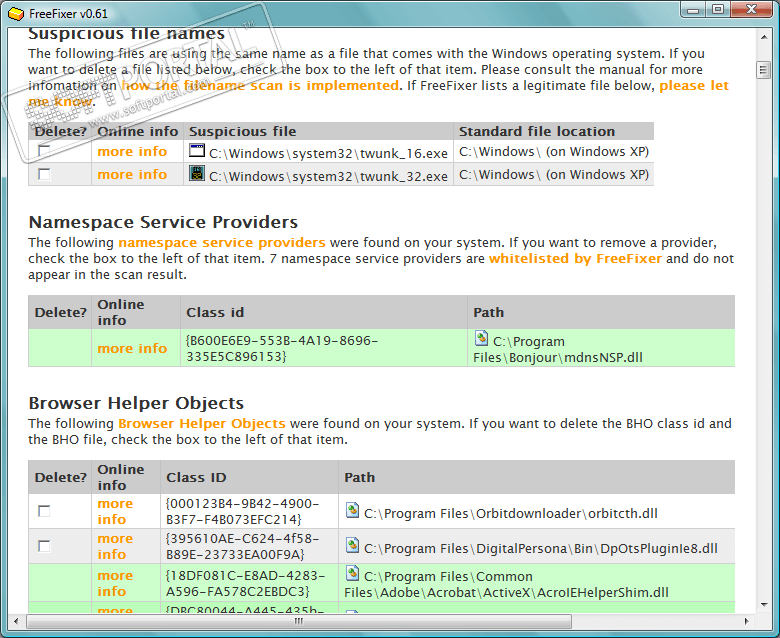
Task: Close the FreeFixer window
Action: (x=752, y=9)
